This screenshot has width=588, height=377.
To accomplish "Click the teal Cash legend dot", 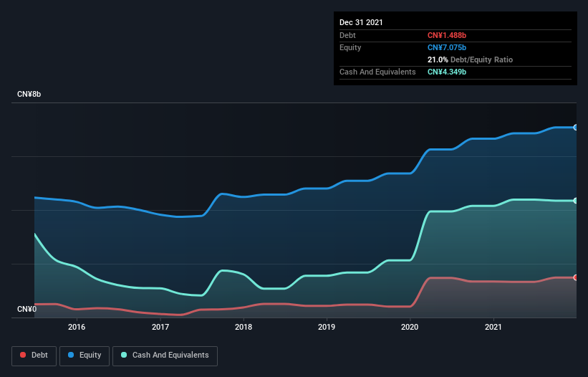I will click(x=124, y=355).
